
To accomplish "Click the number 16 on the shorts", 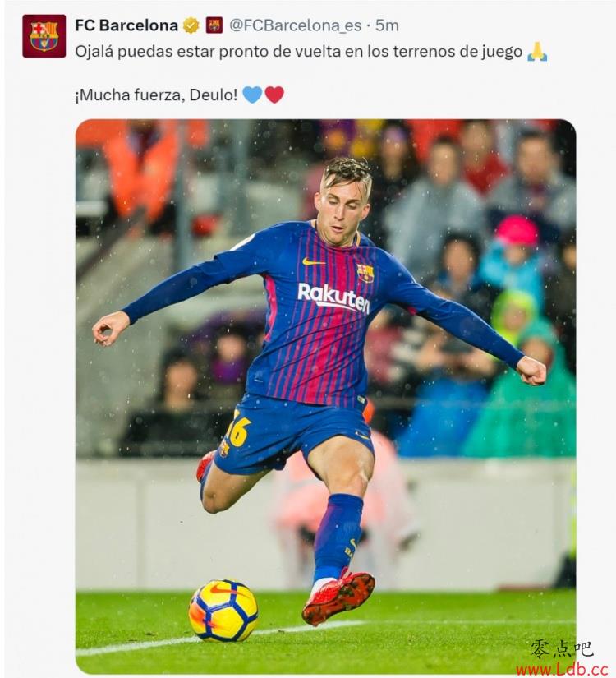I will (240, 427).
